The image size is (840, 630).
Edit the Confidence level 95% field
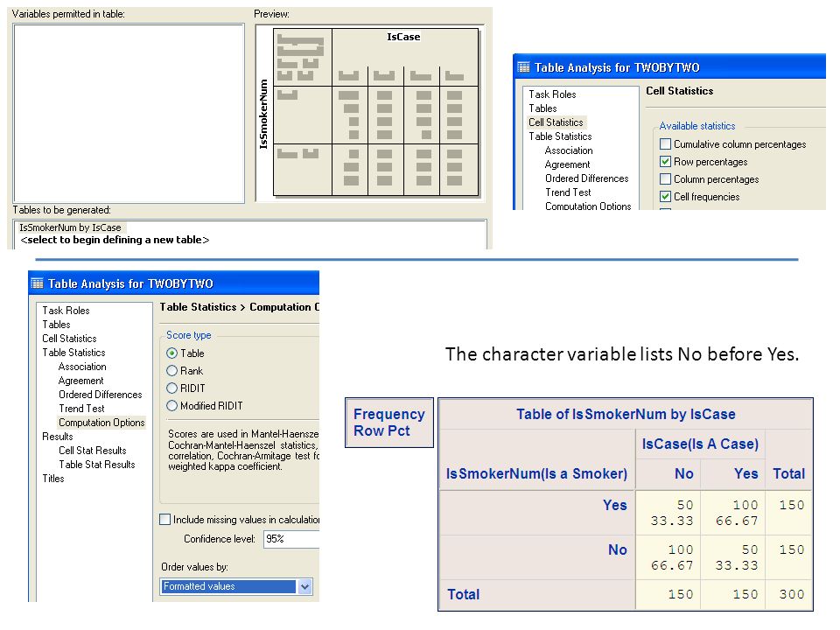[290, 539]
